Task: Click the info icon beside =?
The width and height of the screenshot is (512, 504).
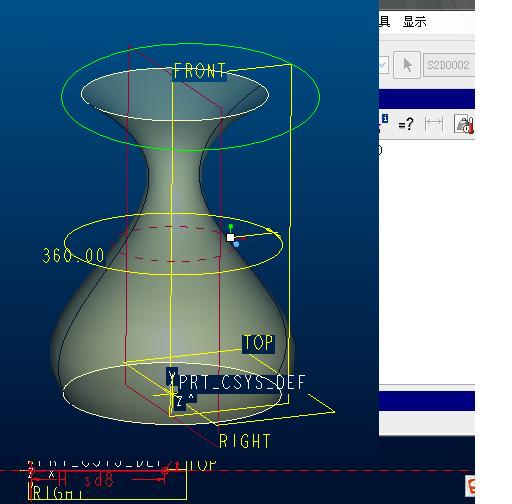Action: point(385,118)
